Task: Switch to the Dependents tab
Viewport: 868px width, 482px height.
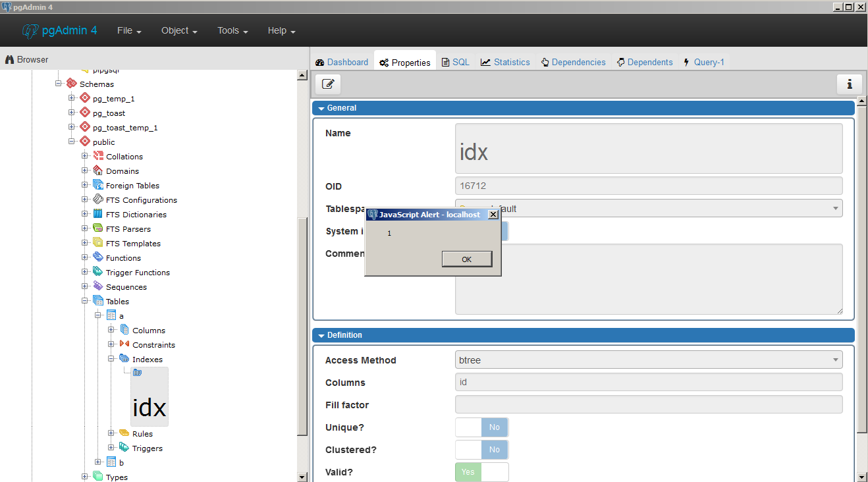Action: click(645, 62)
